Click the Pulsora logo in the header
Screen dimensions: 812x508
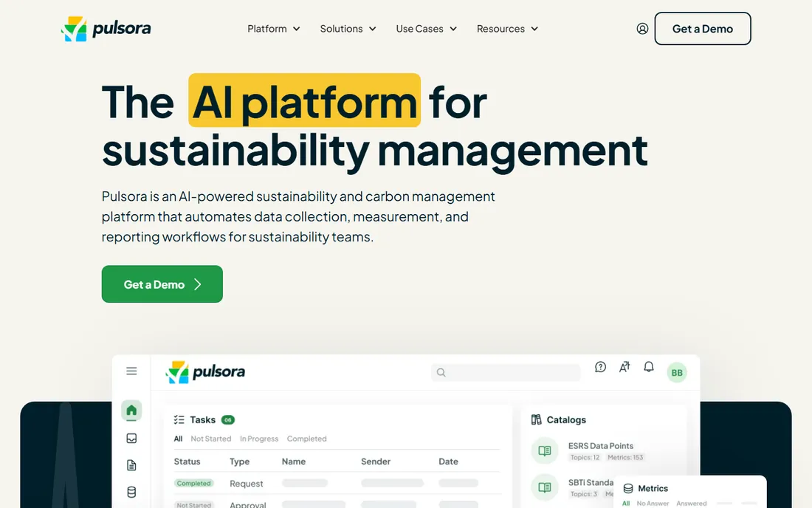coord(106,29)
